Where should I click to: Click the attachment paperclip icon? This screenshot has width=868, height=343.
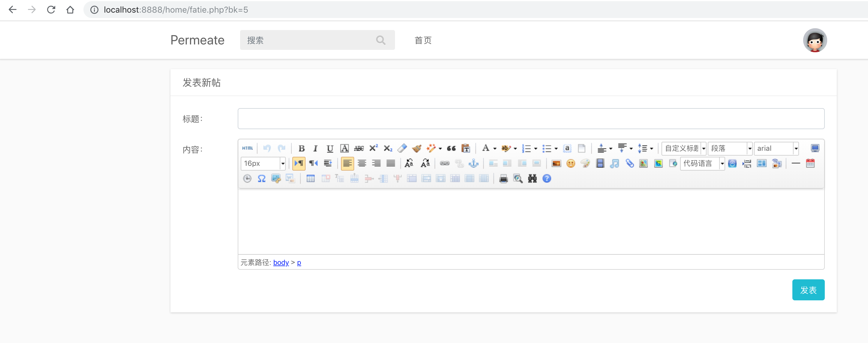(x=629, y=164)
